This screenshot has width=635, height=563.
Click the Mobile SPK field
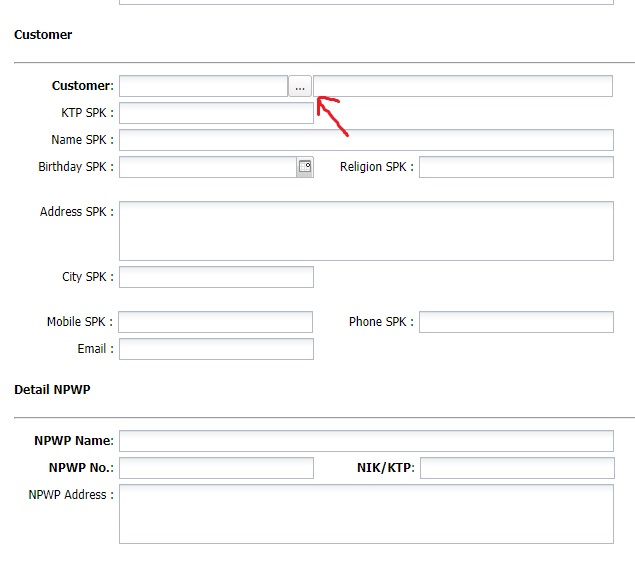pos(216,322)
